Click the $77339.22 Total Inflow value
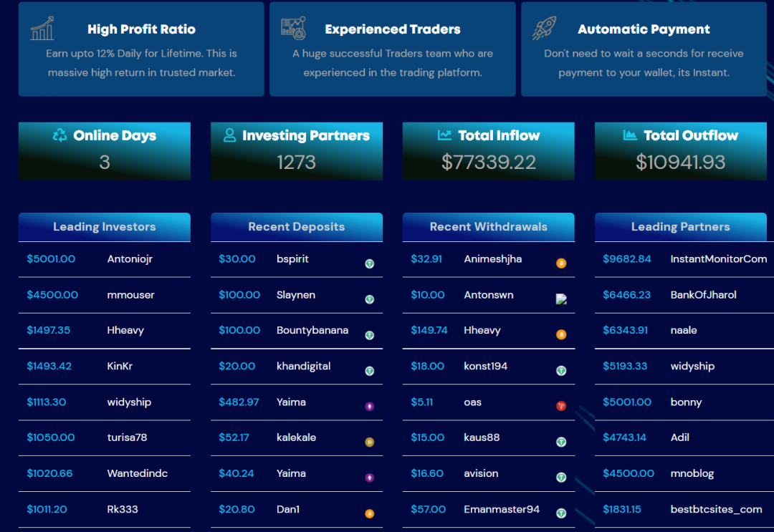774x532 pixels. 488,163
